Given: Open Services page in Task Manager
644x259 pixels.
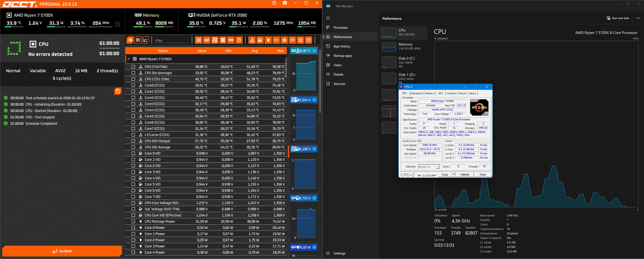Looking at the screenshot, I should coord(351,84).
